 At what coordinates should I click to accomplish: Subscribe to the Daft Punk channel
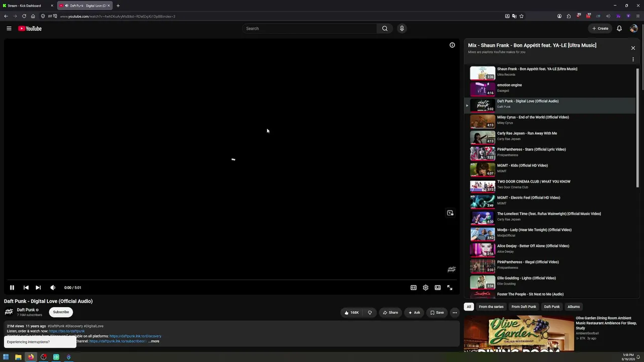click(61, 312)
